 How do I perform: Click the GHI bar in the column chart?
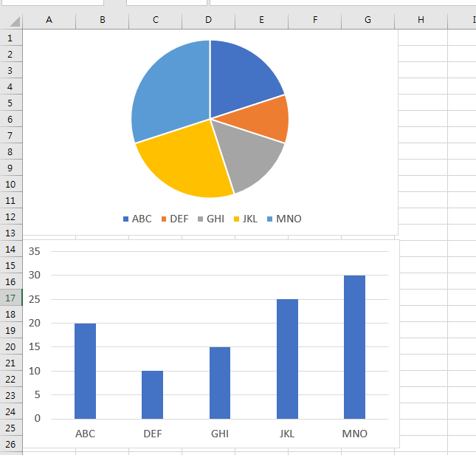220,383
